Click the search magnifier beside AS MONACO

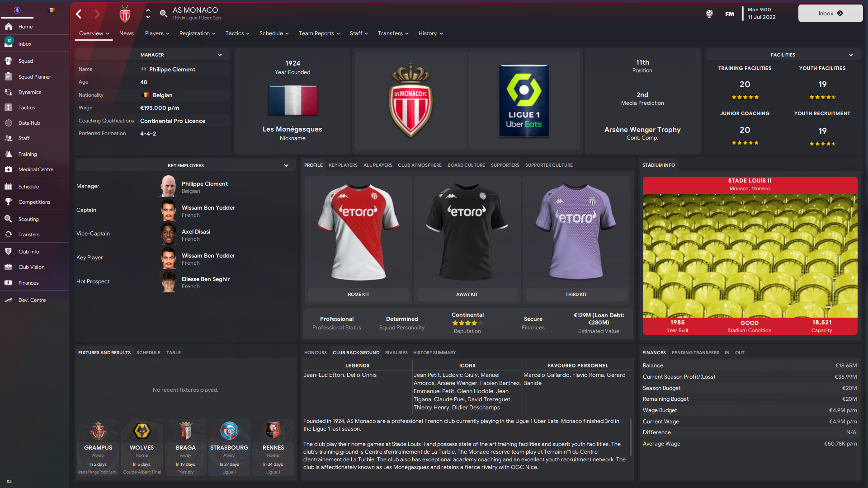164,14
